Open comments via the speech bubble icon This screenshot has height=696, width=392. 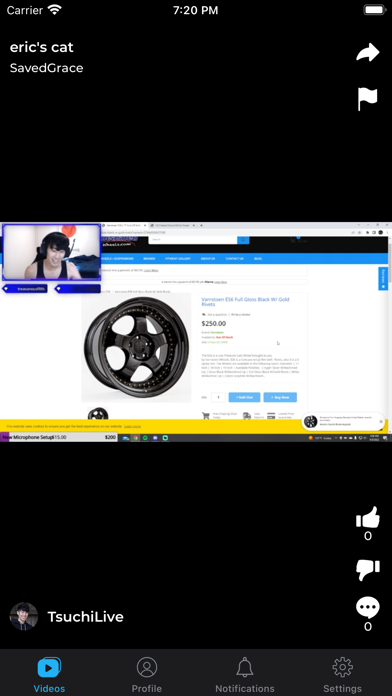(x=368, y=608)
